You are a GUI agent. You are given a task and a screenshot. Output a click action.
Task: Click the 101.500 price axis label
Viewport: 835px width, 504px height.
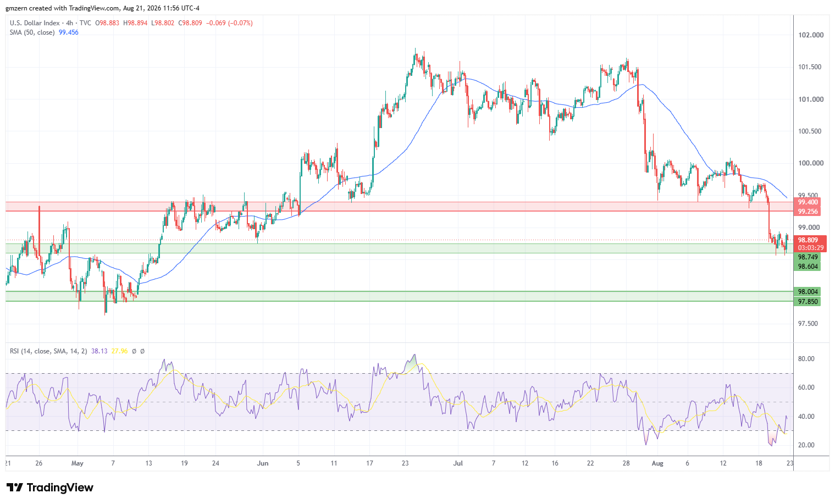click(811, 67)
